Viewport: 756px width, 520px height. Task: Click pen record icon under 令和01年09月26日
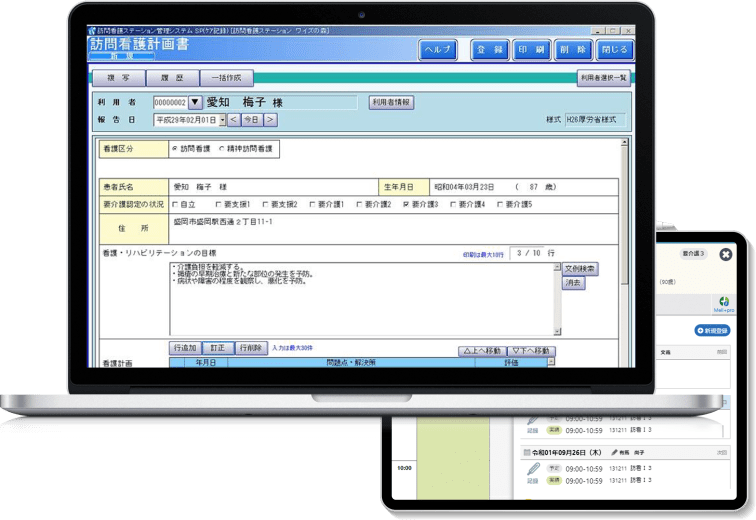point(533,471)
